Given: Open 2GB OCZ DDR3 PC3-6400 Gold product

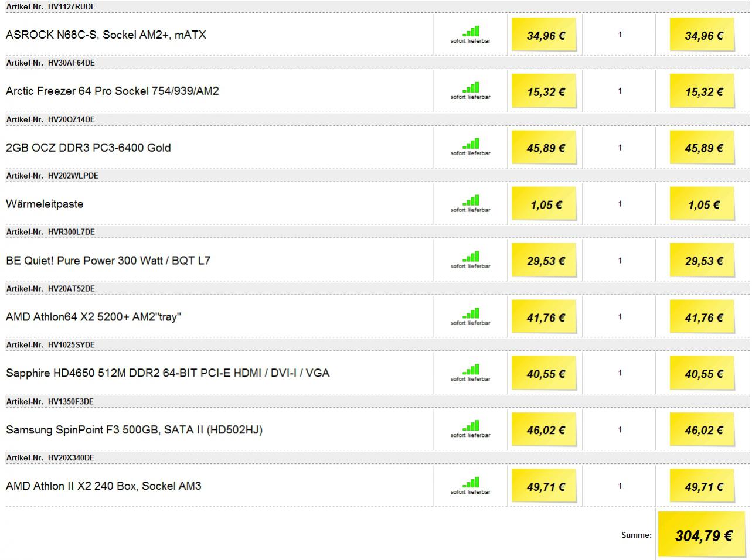Looking at the screenshot, I should 89,148.
